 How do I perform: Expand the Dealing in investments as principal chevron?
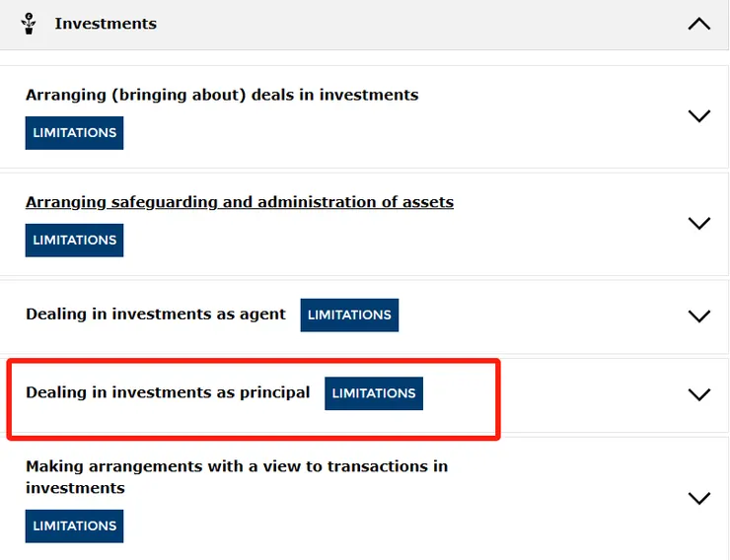698,394
